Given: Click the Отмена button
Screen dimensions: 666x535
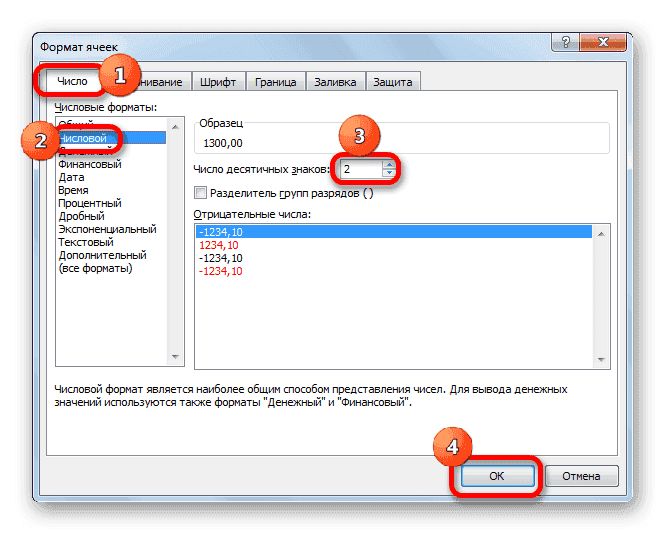Looking at the screenshot, I should [x=581, y=476].
